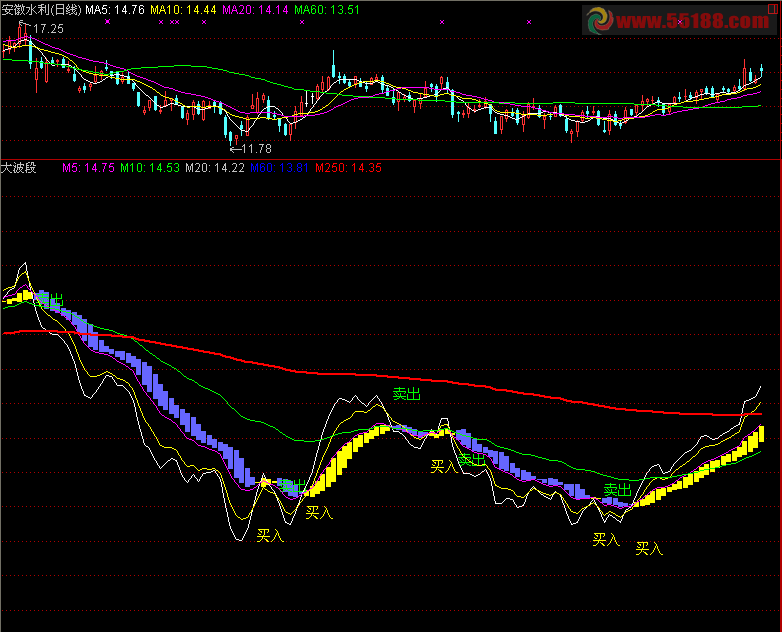Click the 55188 site logo icon
Viewport: 782px width, 632px height.
601,20
